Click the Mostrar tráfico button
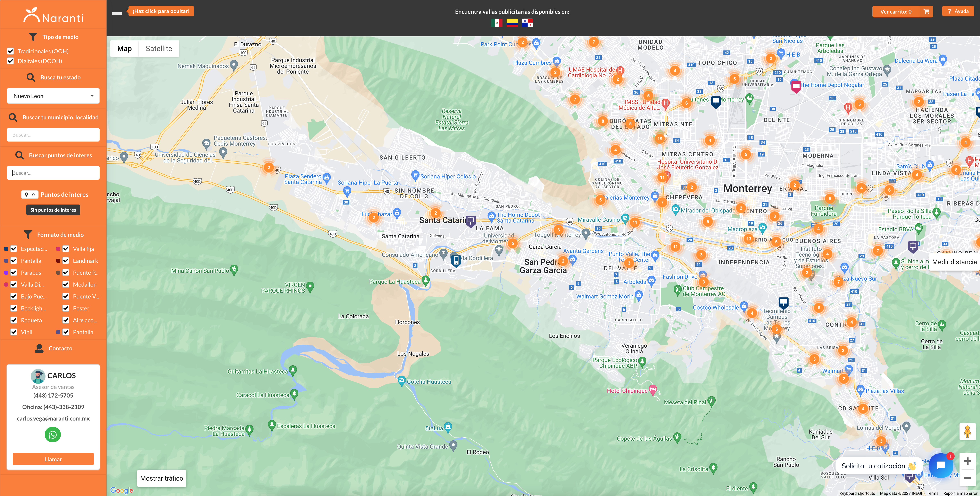 (x=161, y=478)
